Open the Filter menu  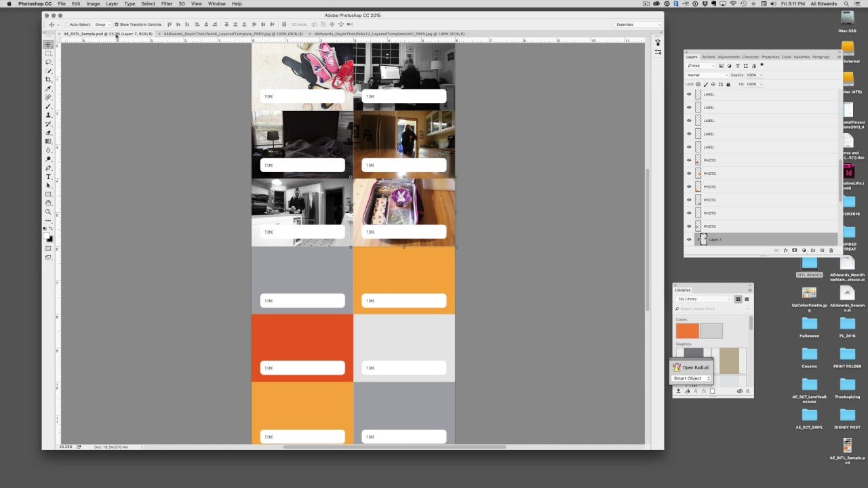click(x=166, y=3)
